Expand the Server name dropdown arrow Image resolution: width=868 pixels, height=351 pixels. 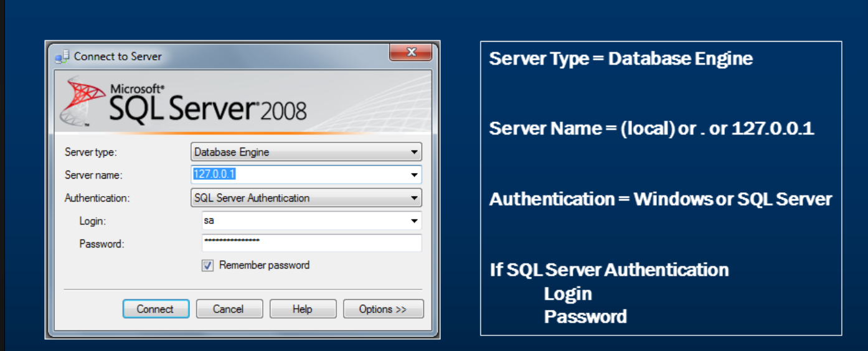pyautogui.click(x=415, y=175)
